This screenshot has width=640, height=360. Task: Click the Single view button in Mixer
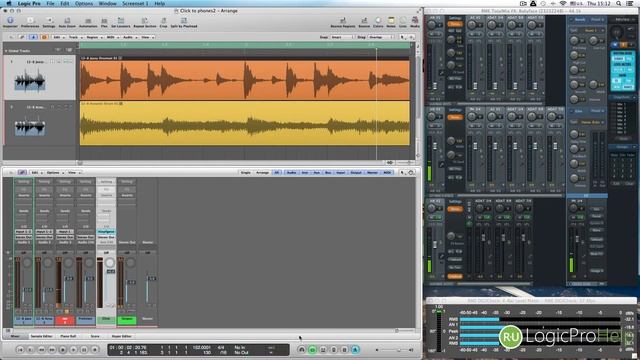pyautogui.click(x=245, y=173)
